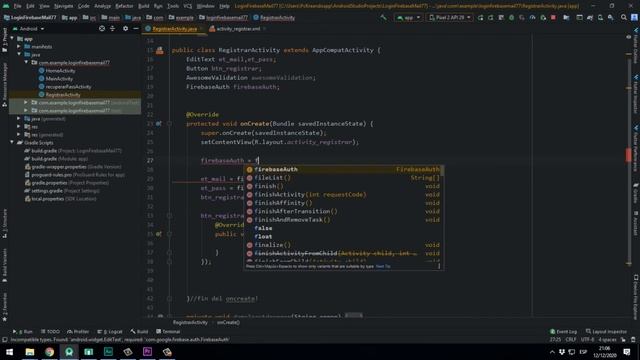Choose finishAfterTransition() suggestion
This screenshot has height=360, width=640.
pyautogui.click(x=344, y=211)
